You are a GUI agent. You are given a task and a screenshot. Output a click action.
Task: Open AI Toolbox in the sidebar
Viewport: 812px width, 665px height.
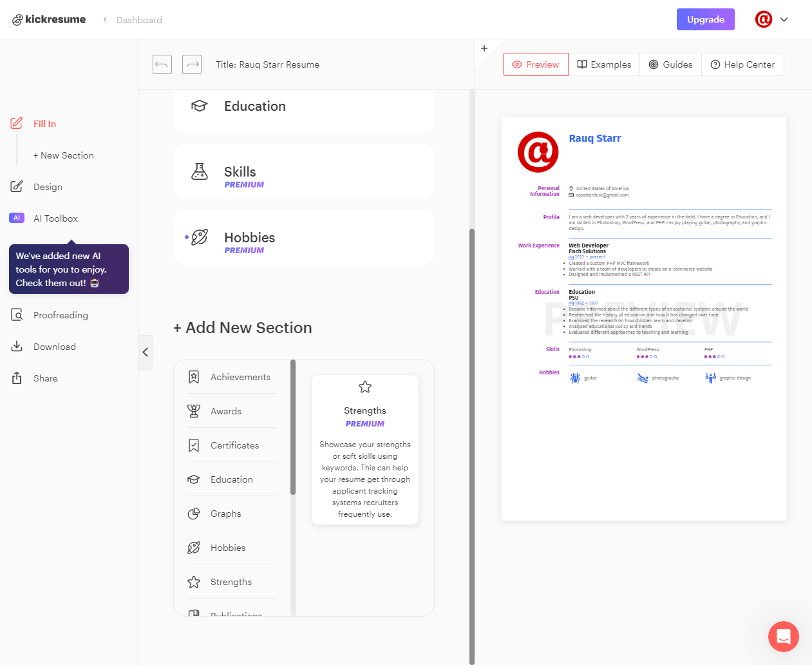pos(55,218)
